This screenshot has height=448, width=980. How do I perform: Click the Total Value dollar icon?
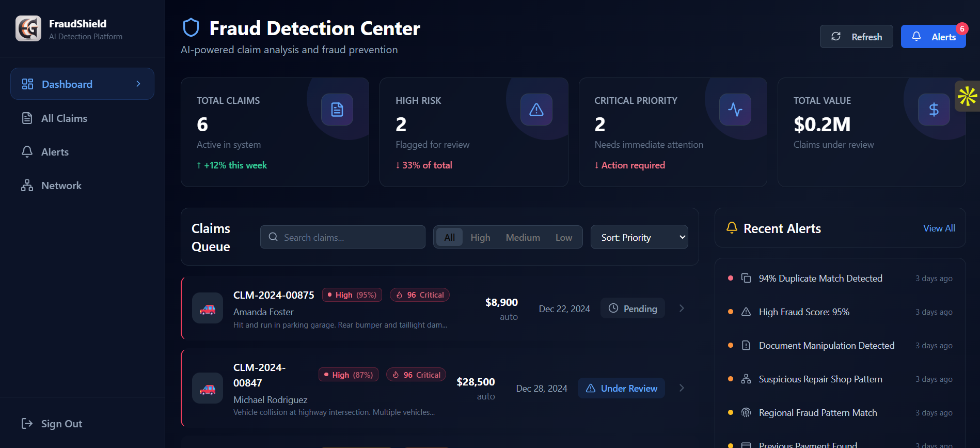click(934, 110)
